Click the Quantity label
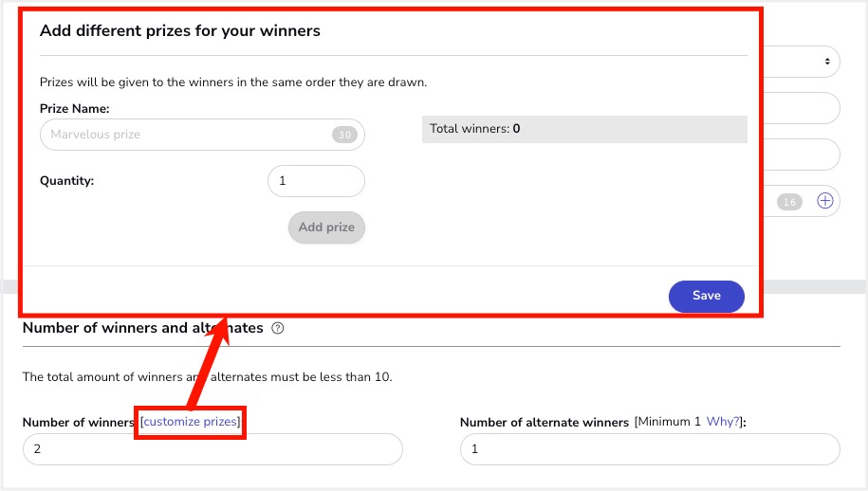The width and height of the screenshot is (868, 491). pos(67,181)
